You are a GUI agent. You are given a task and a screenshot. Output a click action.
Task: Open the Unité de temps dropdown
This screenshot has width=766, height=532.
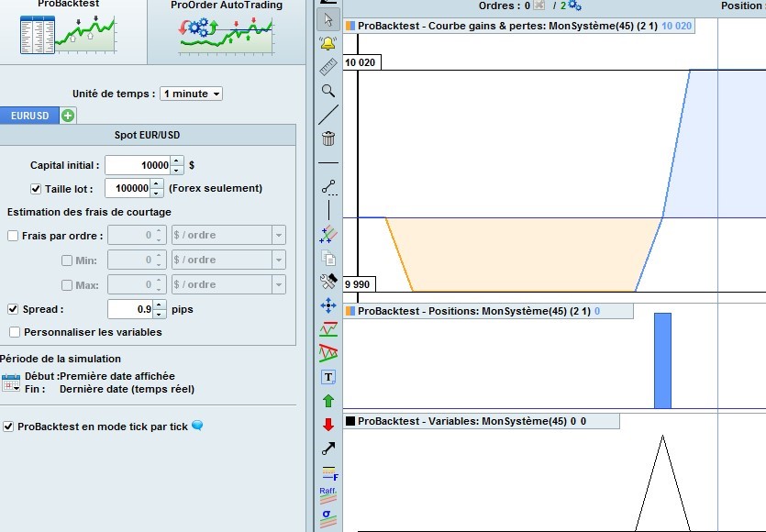click(x=191, y=94)
